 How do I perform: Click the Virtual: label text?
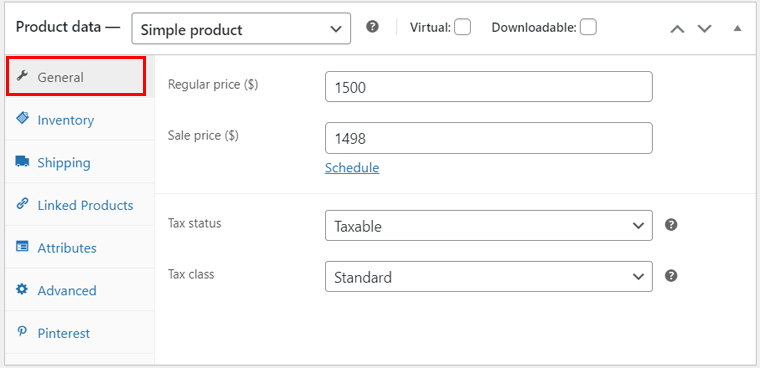tap(430, 28)
